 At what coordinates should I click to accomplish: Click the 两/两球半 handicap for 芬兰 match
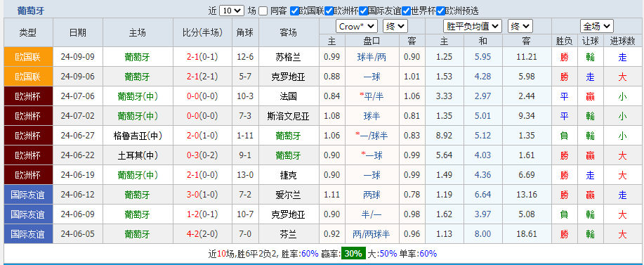[372, 234]
